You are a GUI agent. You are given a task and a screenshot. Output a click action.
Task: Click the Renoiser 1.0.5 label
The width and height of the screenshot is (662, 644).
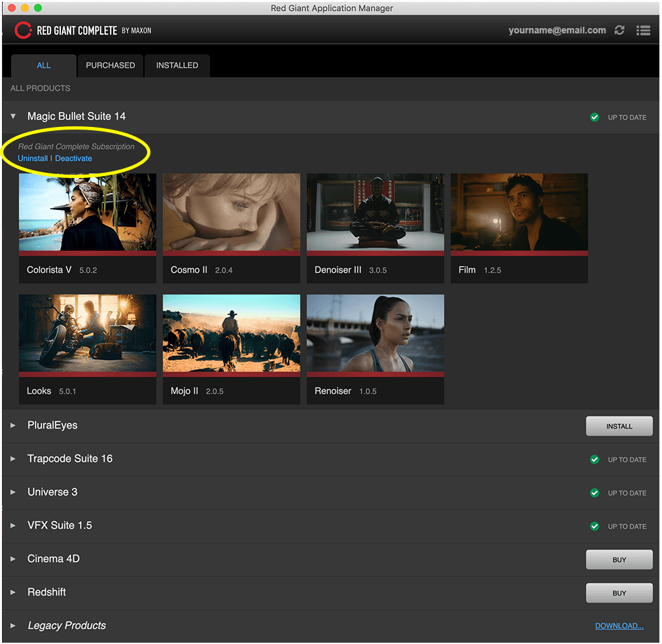[345, 391]
